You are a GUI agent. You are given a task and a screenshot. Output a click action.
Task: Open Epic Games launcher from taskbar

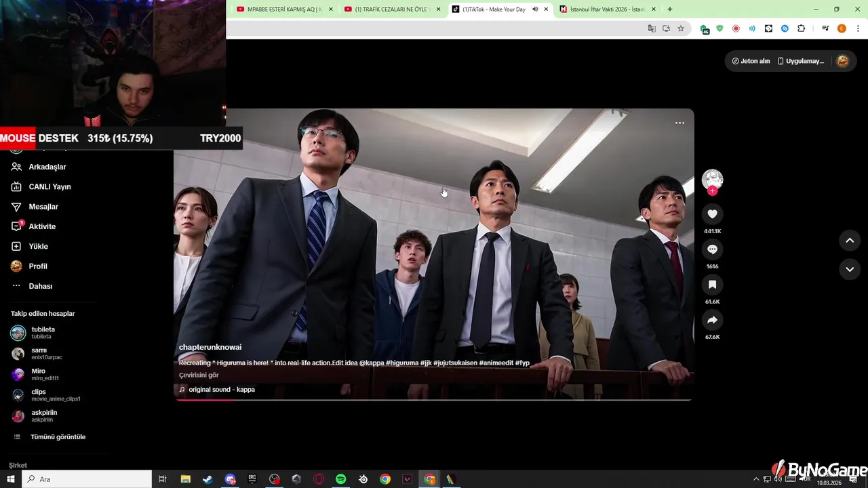pyautogui.click(x=252, y=479)
